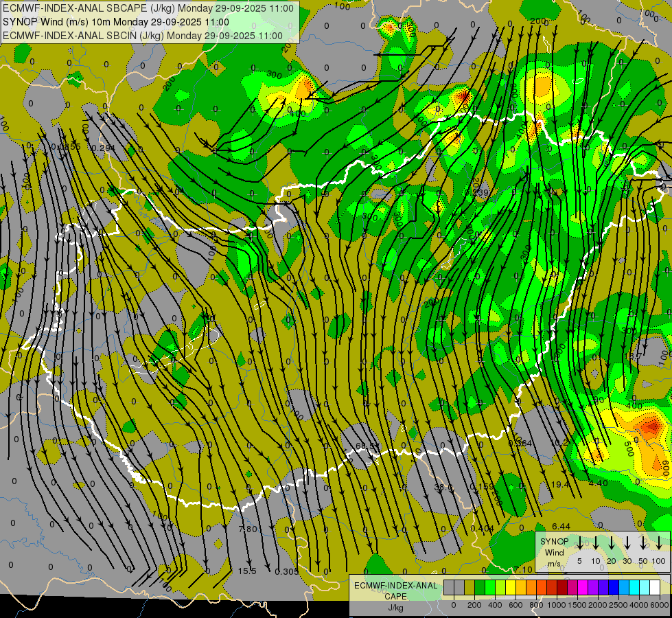Click the 38.0 value on the map
Screen dimensions: 672x618
click(444, 488)
